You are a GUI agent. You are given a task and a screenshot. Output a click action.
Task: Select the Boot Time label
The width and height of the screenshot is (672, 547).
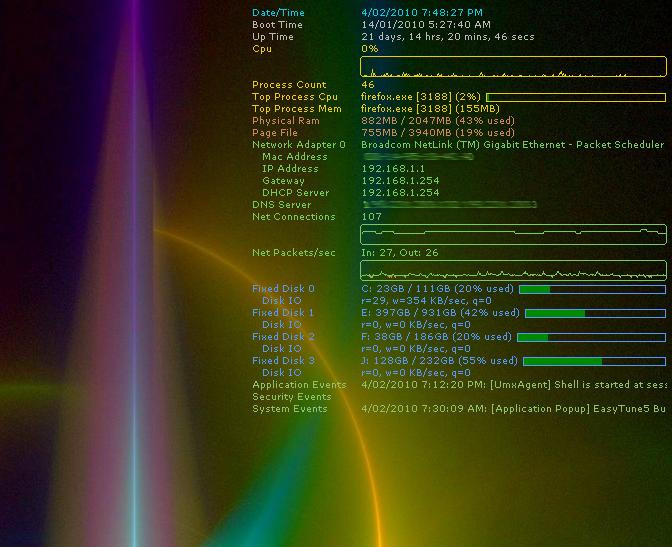coord(277,25)
